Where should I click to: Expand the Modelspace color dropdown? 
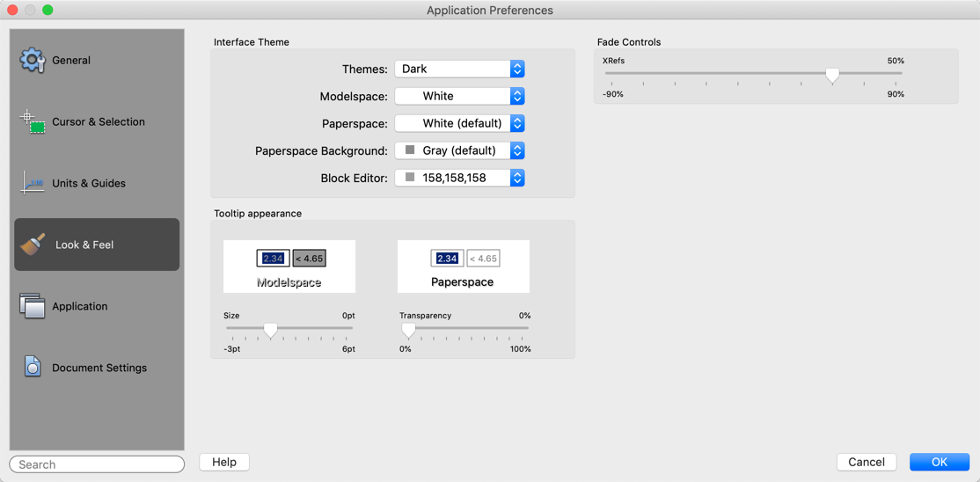459,96
